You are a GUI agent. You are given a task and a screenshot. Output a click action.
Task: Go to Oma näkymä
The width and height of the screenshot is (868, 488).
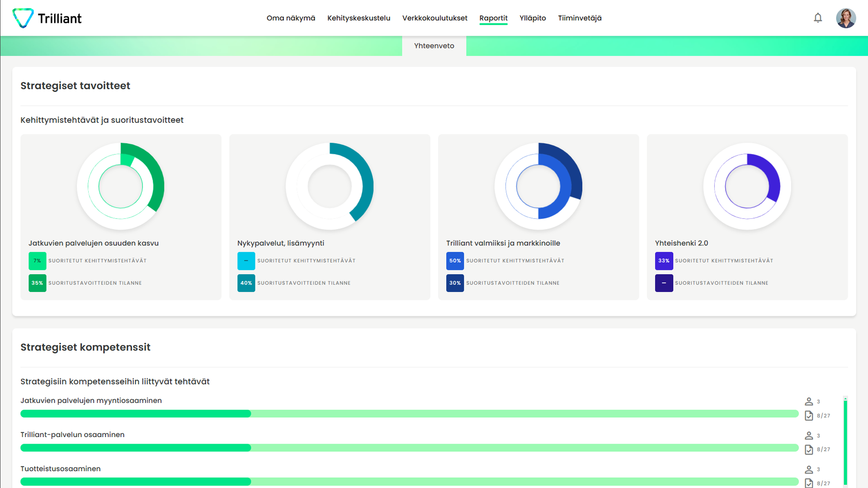291,18
